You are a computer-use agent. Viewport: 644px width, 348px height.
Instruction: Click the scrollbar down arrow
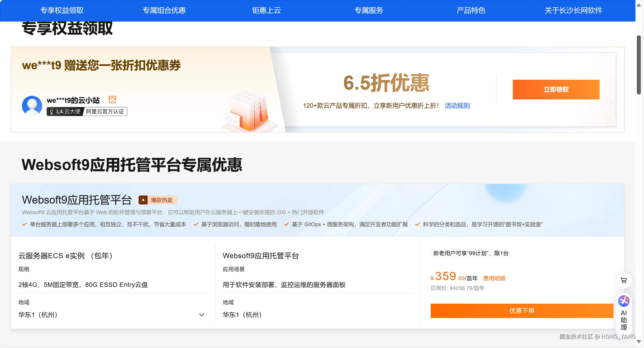639,342
